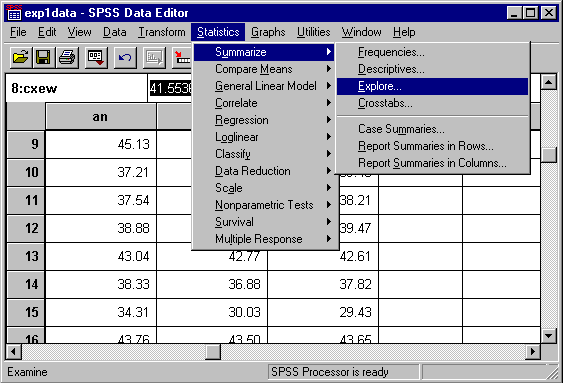Click the SPSS icon in the title bar
This screenshot has height=383, width=563.
point(14,13)
